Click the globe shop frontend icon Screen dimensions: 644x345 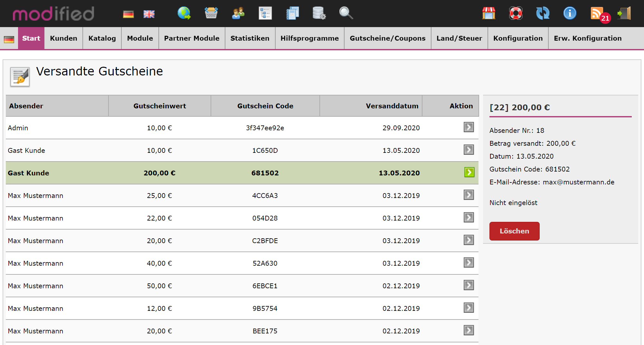(x=184, y=14)
